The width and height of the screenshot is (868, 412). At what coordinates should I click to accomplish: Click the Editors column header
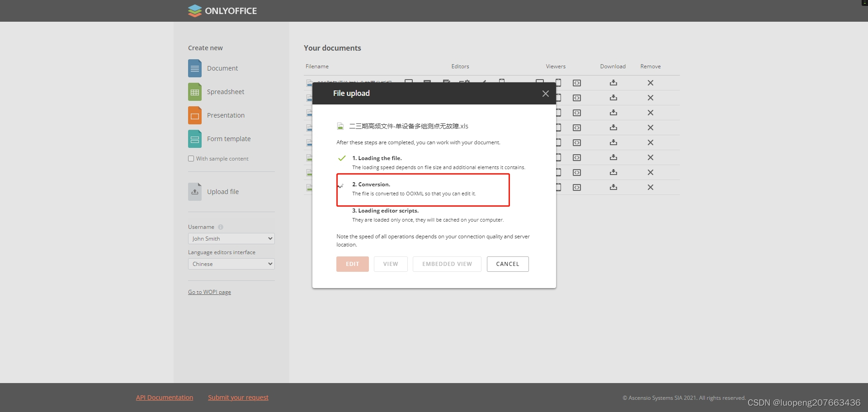coord(460,66)
